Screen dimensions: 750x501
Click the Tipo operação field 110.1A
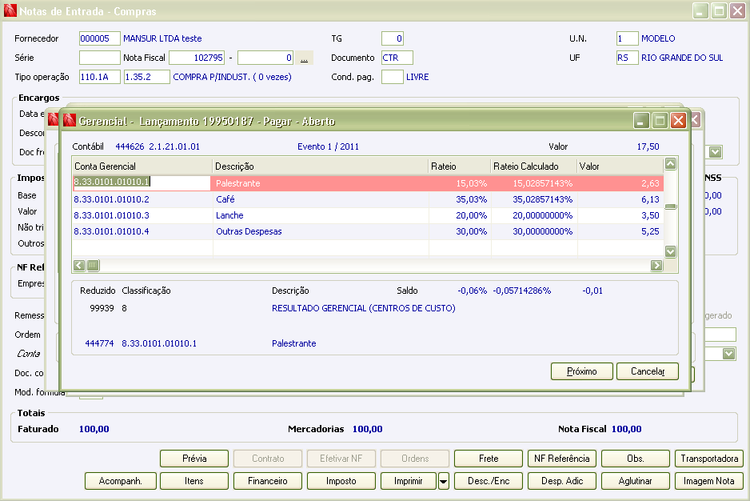point(99,77)
